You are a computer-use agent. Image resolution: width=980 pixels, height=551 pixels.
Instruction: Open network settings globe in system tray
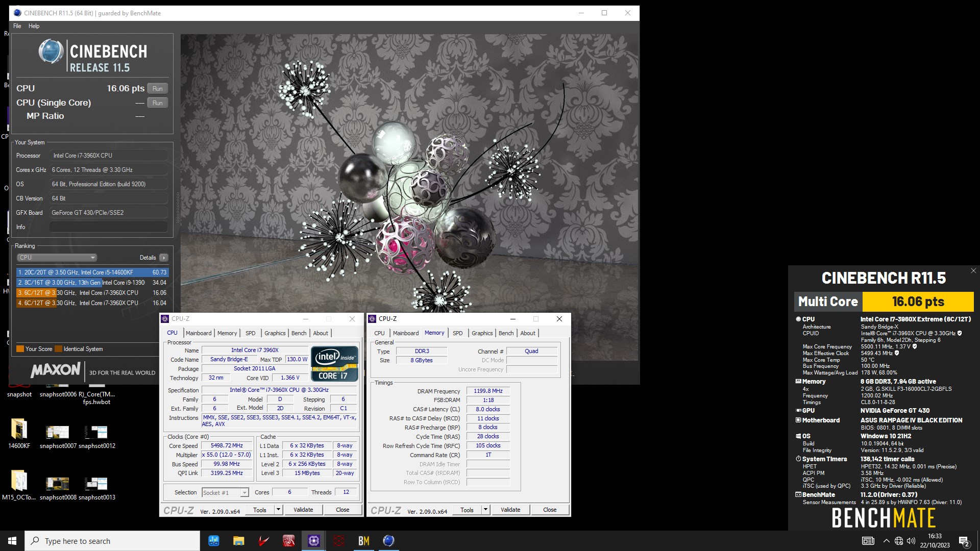[x=899, y=541]
